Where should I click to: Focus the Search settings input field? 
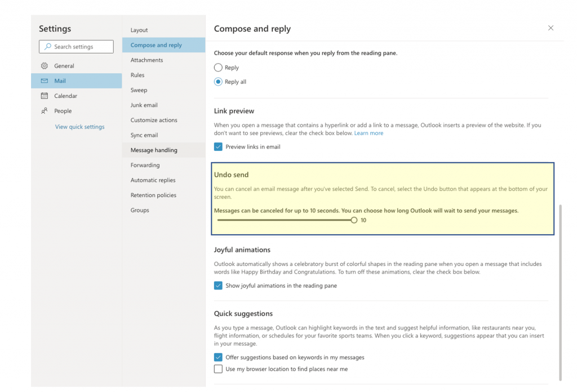pyautogui.click(x=76, y=47)
